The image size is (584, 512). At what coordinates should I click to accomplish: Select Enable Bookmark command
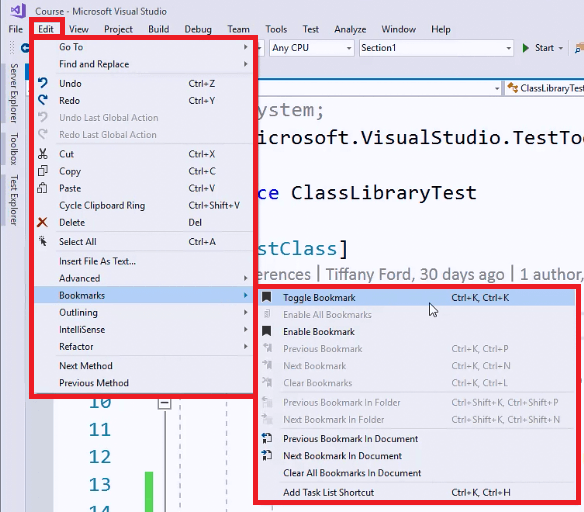point(417,331)
